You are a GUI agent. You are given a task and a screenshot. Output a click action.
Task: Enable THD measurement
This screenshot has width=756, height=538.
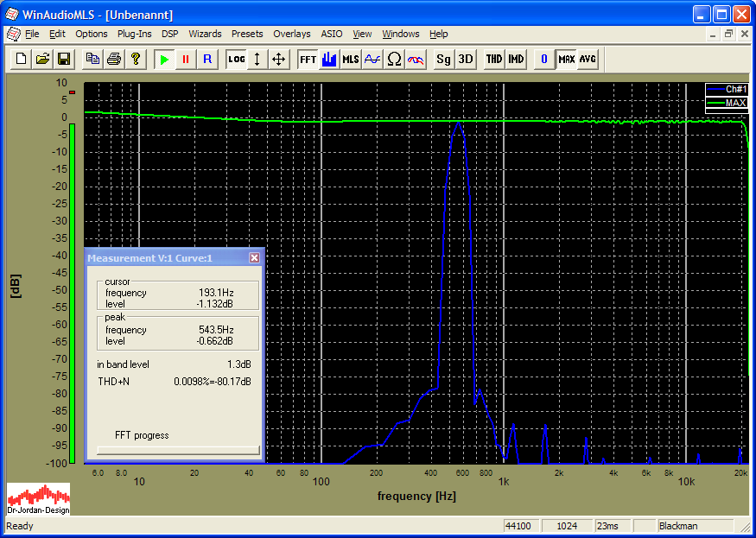[493, 59]
